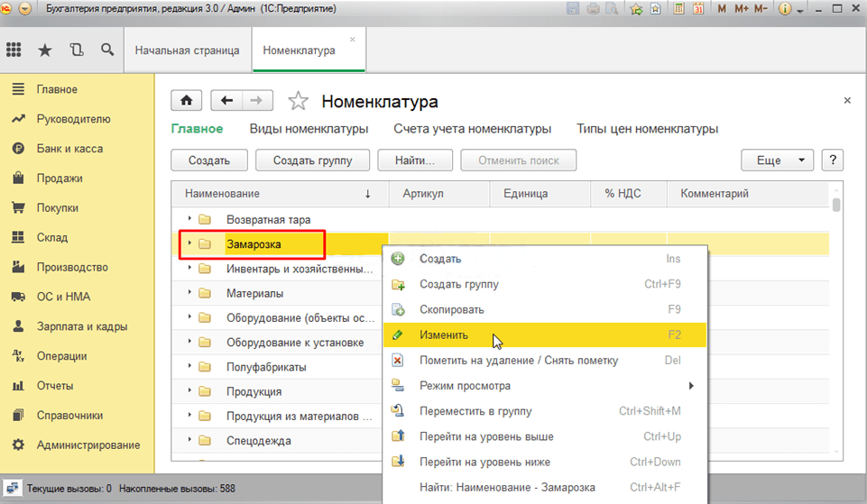This screenshot has height=504, width=867.
Task: Open the history scroll icon
Action: (77, 50)
